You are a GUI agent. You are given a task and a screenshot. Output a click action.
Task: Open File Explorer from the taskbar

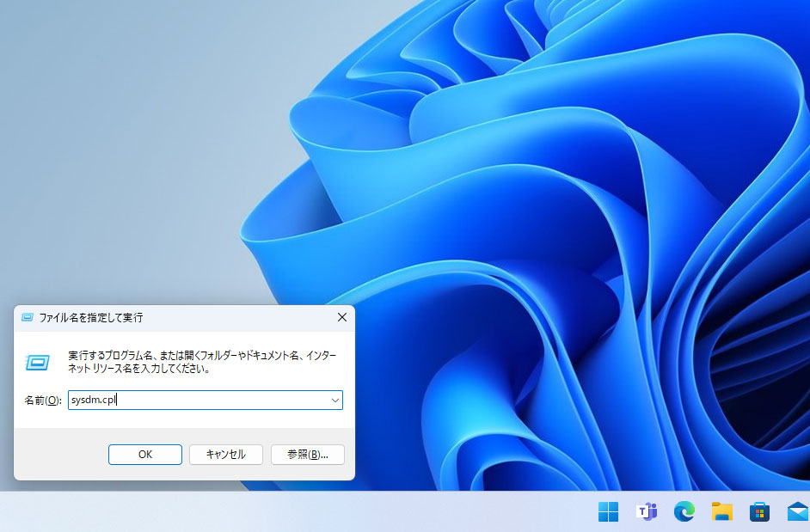(721, 512)
